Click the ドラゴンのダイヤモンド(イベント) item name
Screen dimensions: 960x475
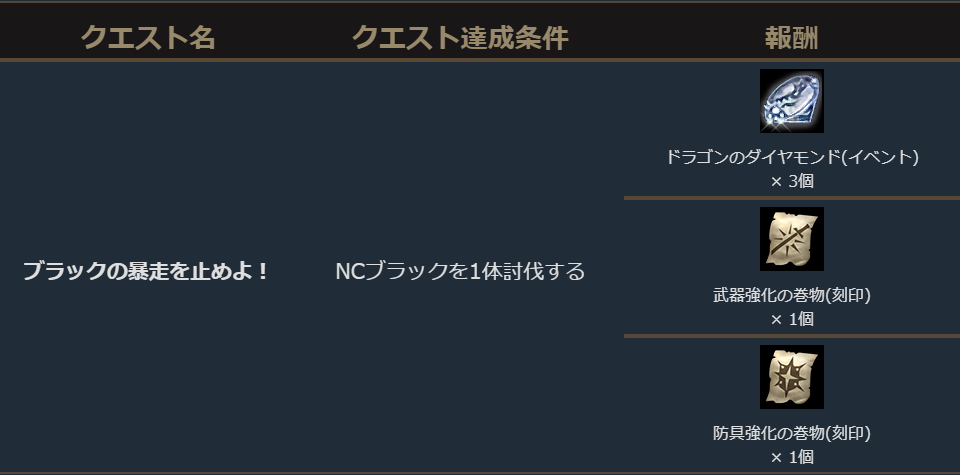point(791,157)
